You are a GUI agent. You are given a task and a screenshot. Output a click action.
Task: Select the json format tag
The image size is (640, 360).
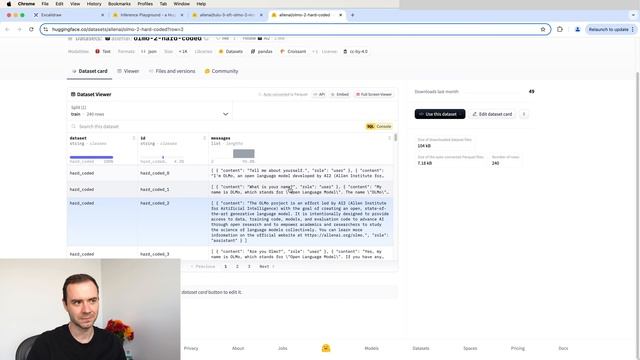point(149,51)
